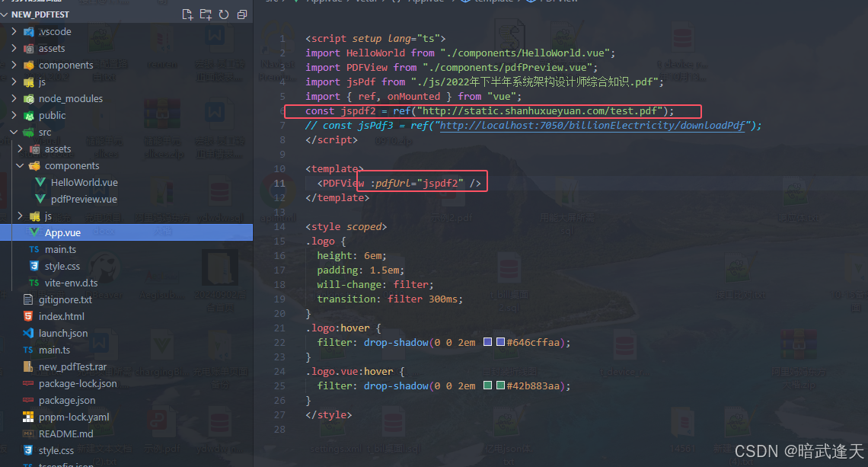Open pnpm-lock.yaml file
Image resolution: width=868 pixels, height=467 pixels.
click(74, 417)
